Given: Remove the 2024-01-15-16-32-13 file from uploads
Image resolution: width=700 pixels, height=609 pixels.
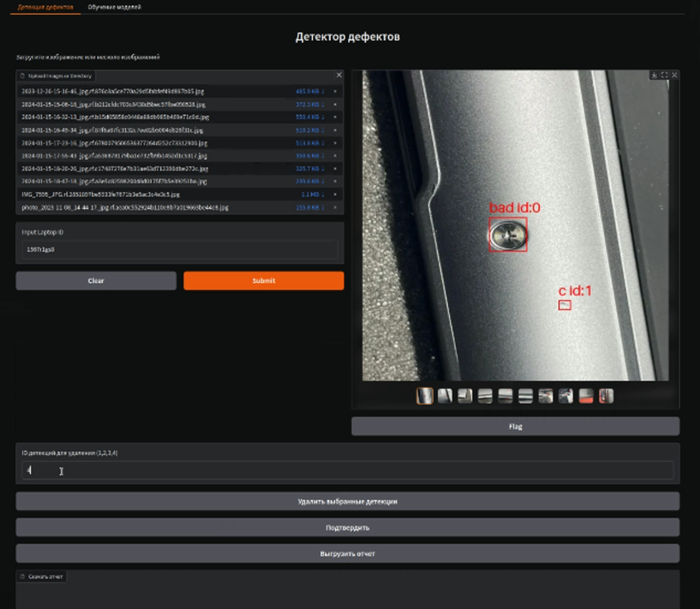Looking at the screenshot, I should [x=335, y=117].
